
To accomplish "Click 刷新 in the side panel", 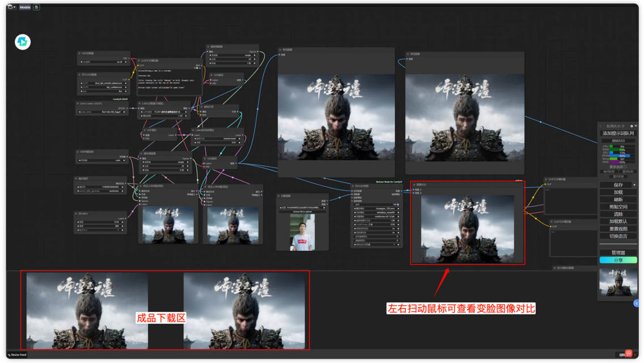I will 618,199.
